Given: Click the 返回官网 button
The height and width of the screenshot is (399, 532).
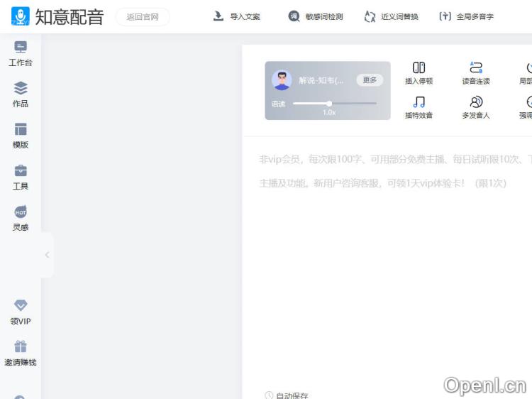Looking at the screenshot, I should 143,17.
